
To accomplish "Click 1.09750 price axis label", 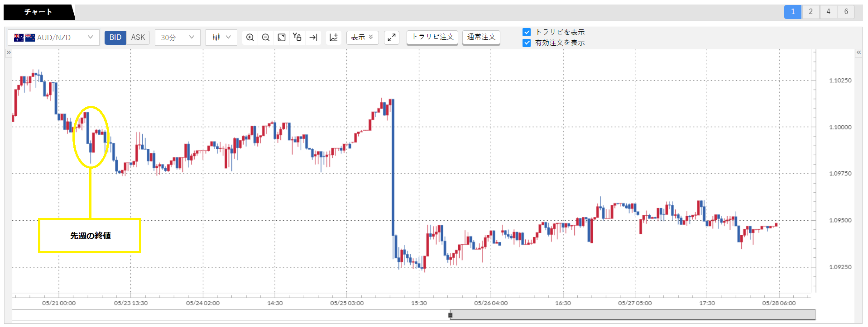I will (840, 174).
